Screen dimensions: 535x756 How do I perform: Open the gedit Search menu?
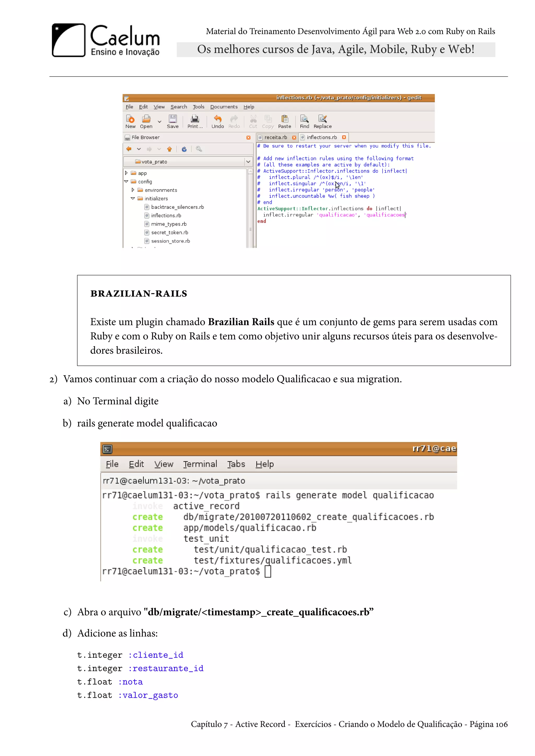point(179,107)
